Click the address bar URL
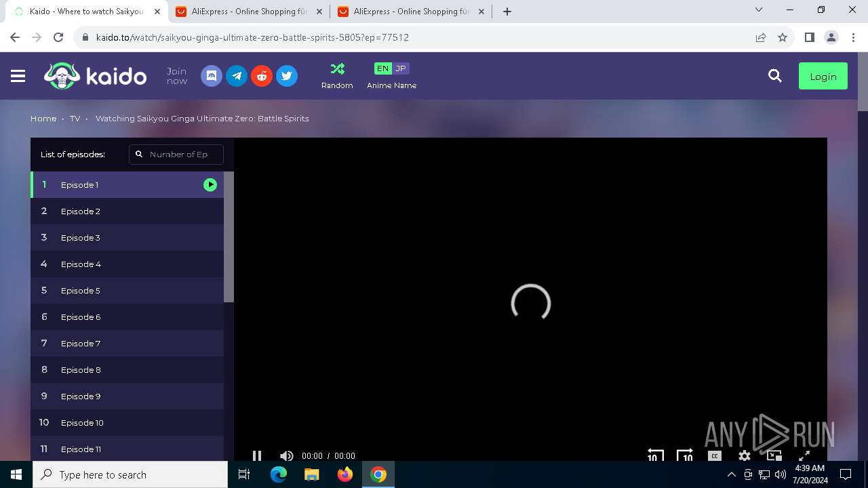868x488 pixels. coord(252,37)
